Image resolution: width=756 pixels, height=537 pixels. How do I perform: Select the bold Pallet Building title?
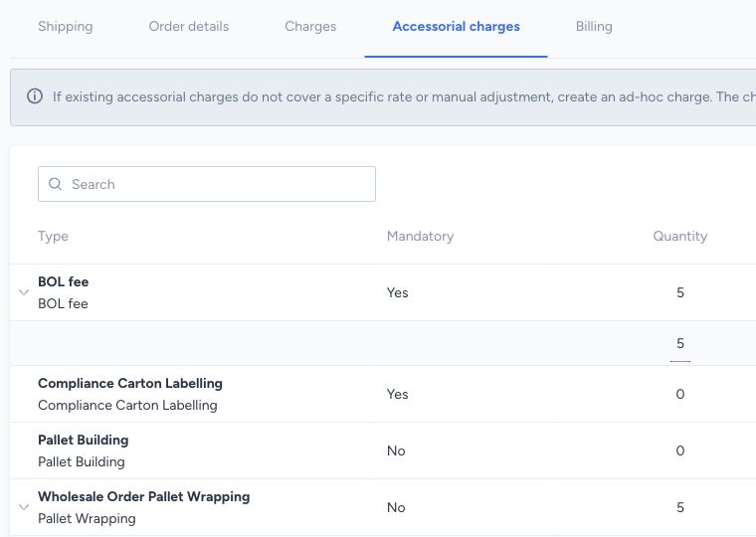click(83, 441)
